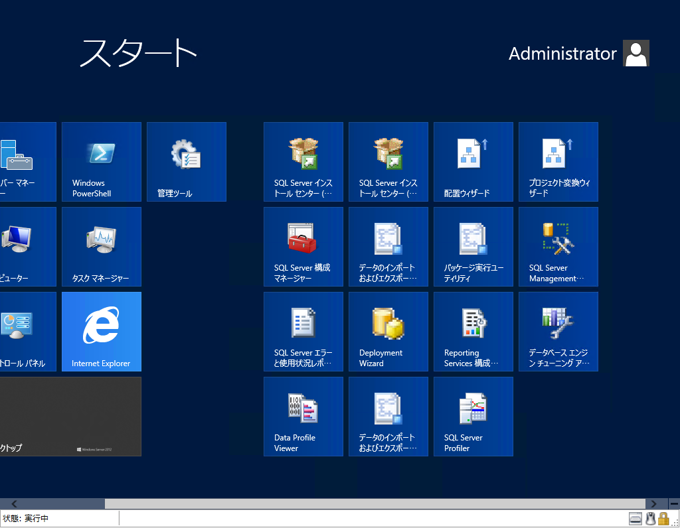Open データベース エンジン チューニング tile
The height and width of the screenshot is (528, 680).
[x=558, y=332]
